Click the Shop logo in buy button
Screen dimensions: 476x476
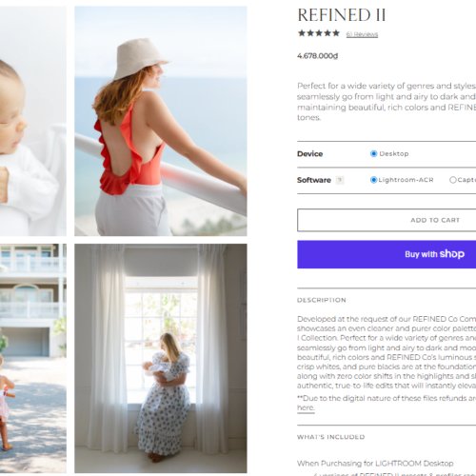coord(452,254)
